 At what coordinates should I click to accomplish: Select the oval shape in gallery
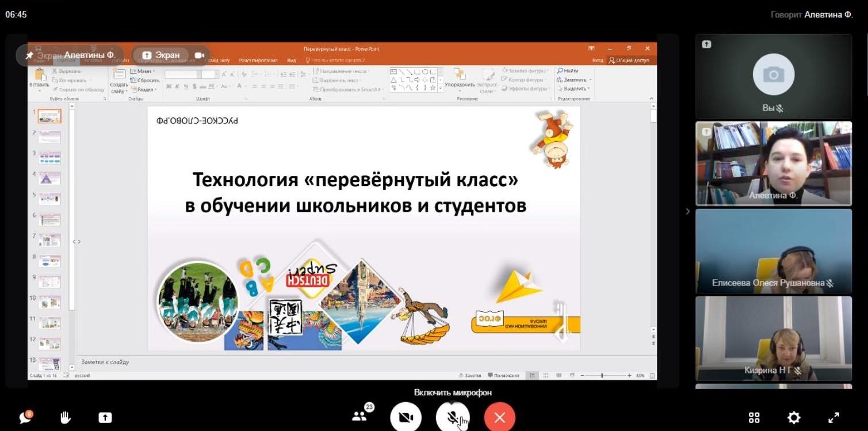[x=425, y=71]
